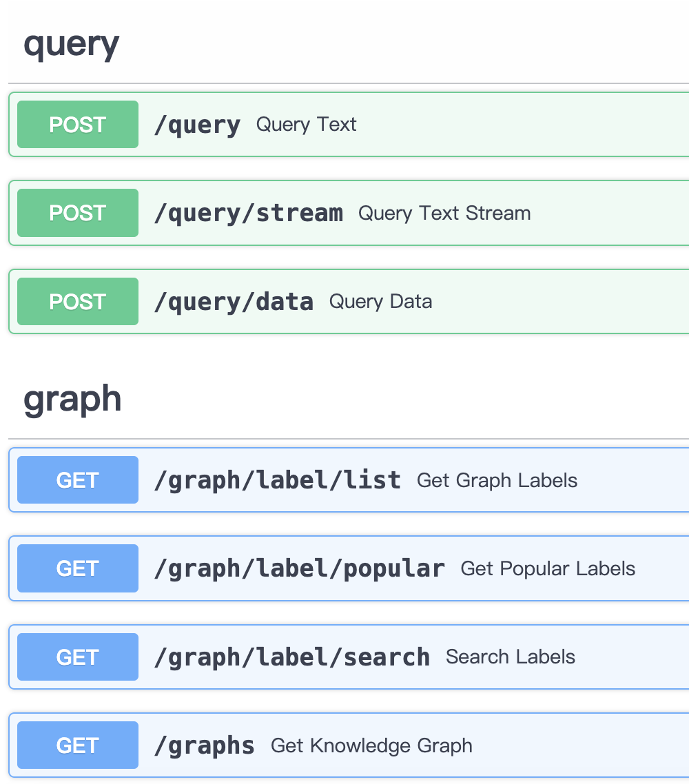Expand the GET /graphs endpoint
This screenshot has width=689, height=784.
204,745
